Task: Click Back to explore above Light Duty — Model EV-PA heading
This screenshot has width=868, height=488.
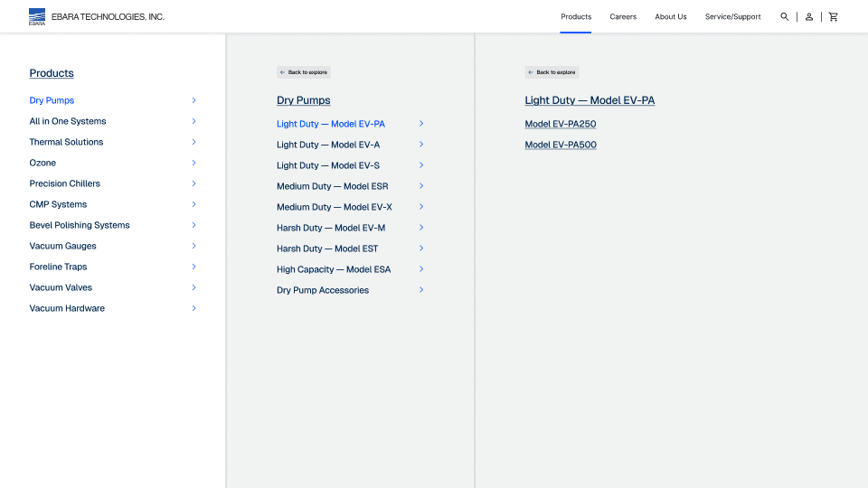Action: (552, 72)
